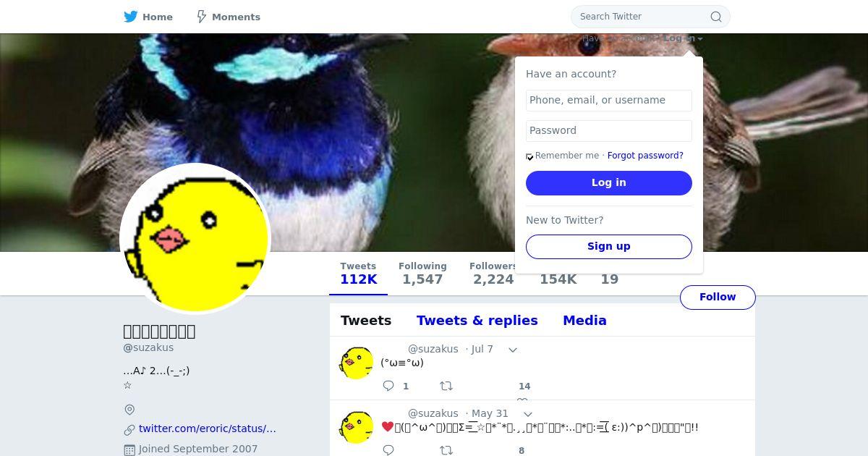Open the Forgot password? link
Screen dimensions: 868x456
click(x=645, y=156)
